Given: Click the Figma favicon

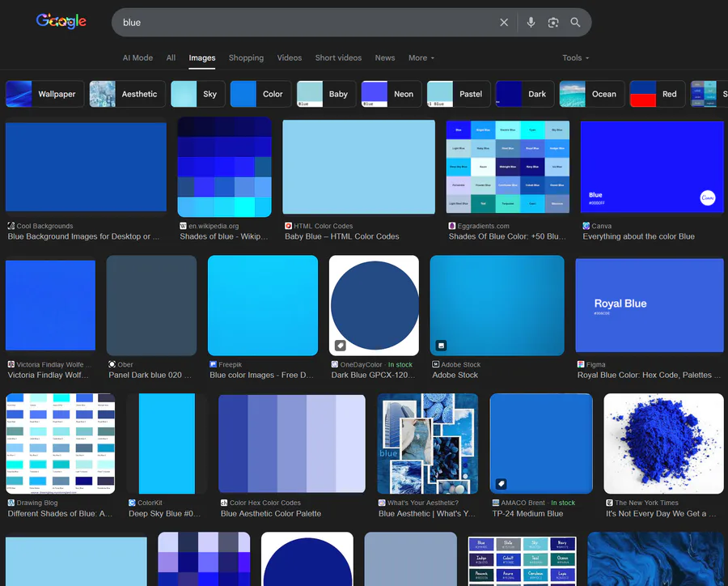Looking at the screenshot, I should pyautogui.click(x=581, y=364).
